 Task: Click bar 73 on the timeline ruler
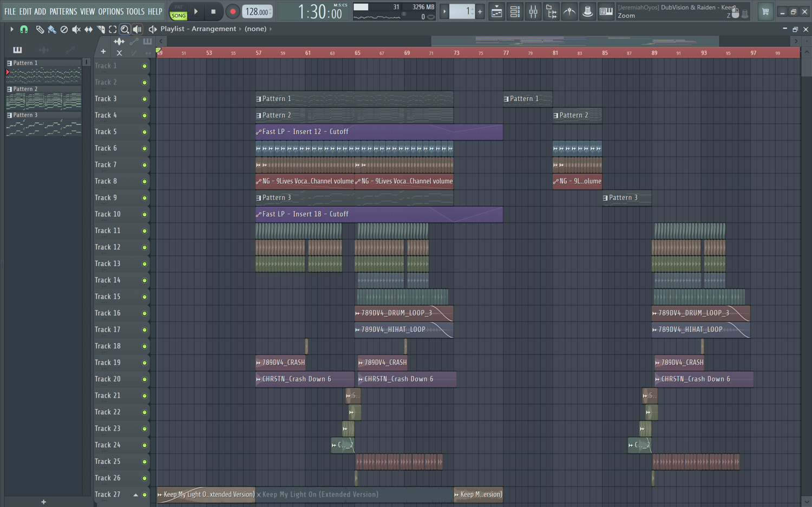coord(456,53)
